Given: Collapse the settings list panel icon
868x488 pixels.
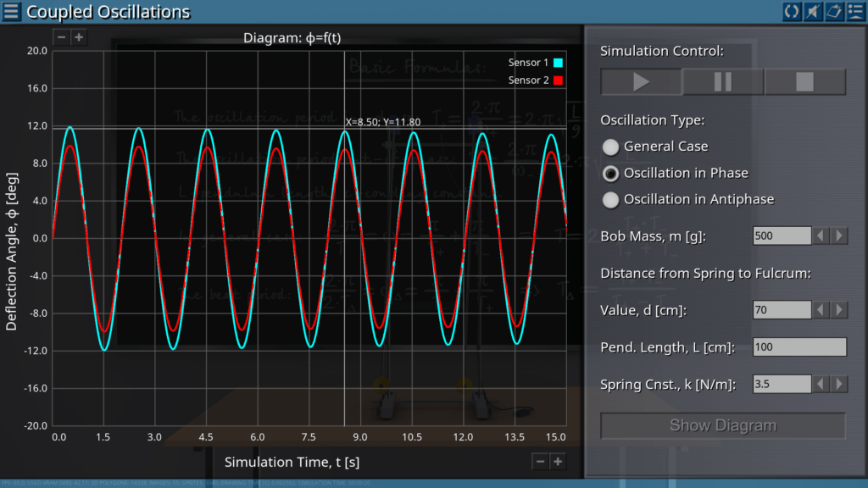Looking at the screenshot, I should pos(855,12).
